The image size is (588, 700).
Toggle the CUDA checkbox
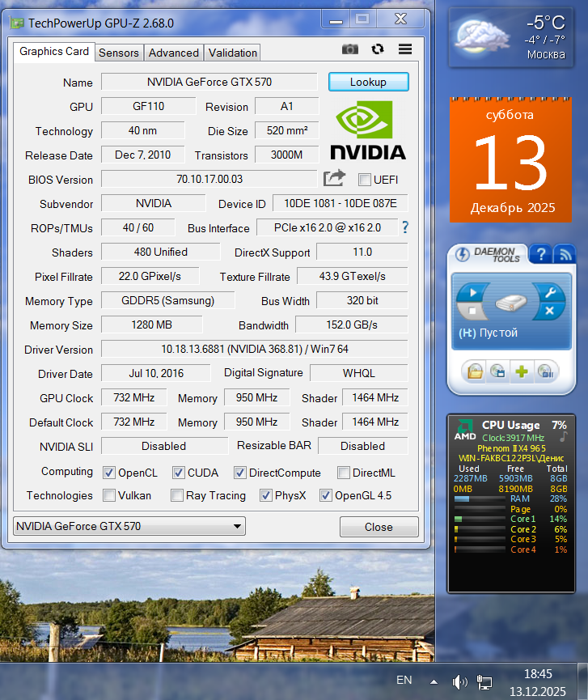pyautogui.click(x=179, y=473)
